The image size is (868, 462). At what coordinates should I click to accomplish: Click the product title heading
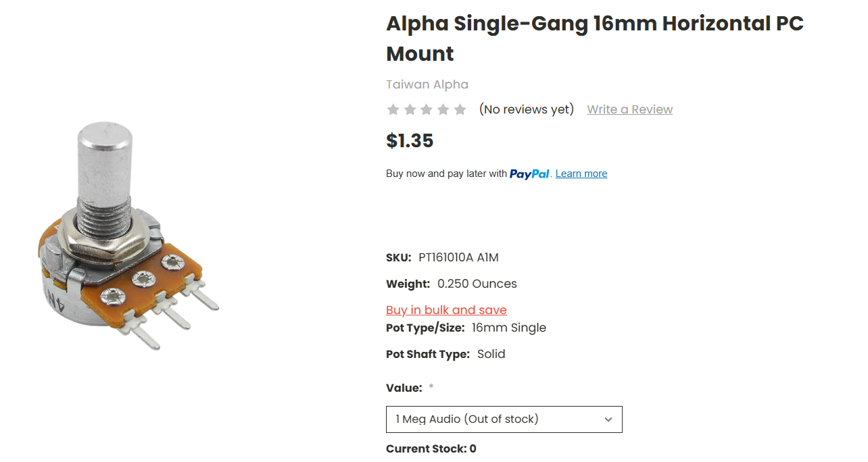(x=595, y=38)
